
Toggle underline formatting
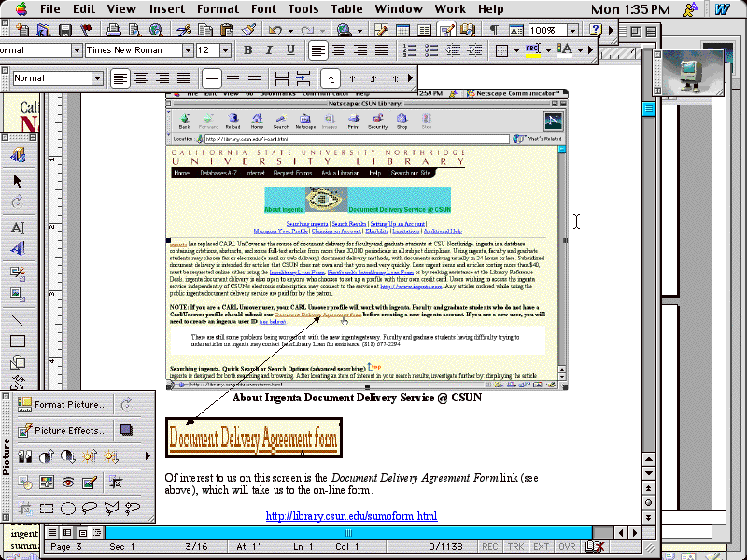pyautogui.click(x=290, y=50)
